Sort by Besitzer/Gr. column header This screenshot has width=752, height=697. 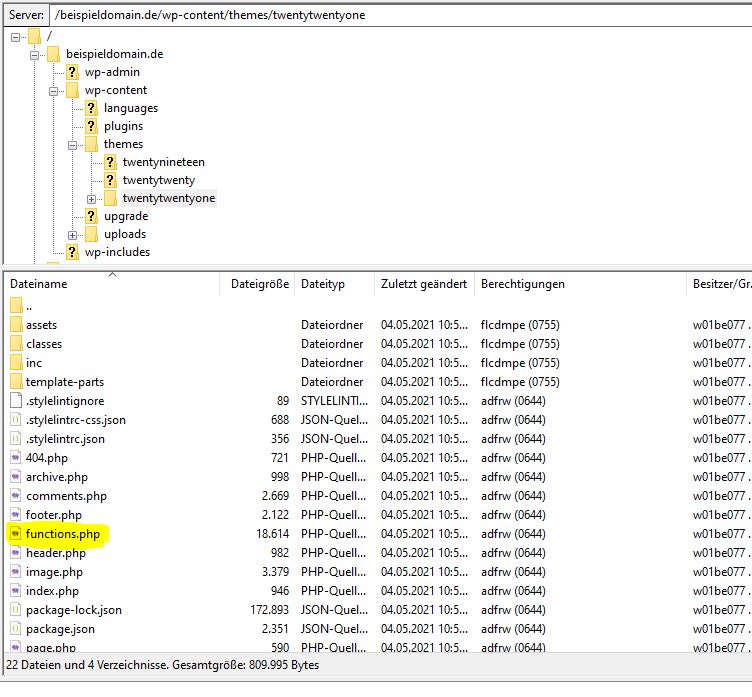(x=719, y=284)
